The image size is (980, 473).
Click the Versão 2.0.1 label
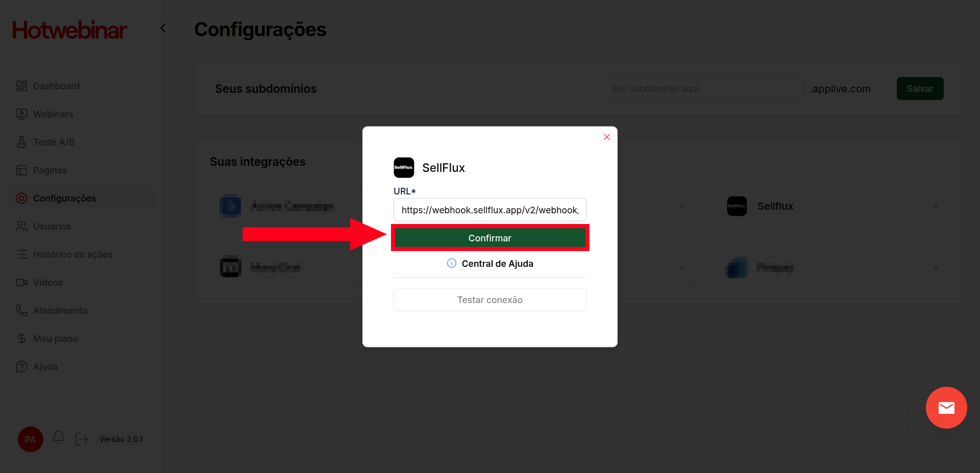(x=121, y=439)
